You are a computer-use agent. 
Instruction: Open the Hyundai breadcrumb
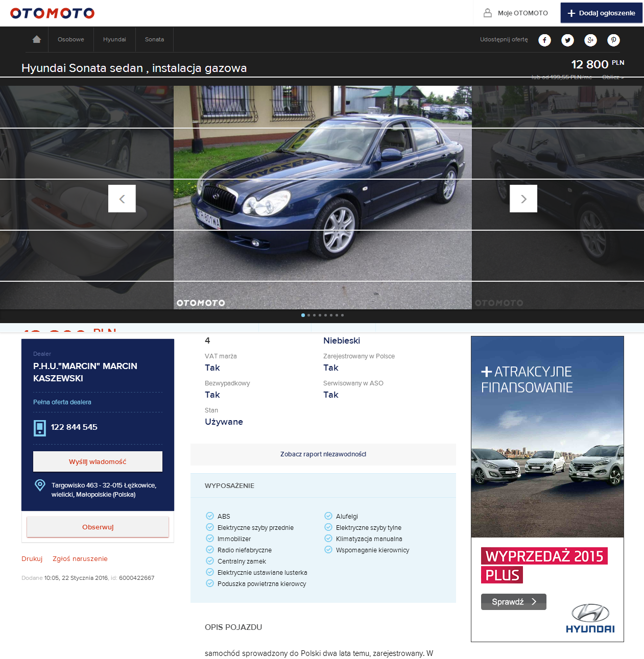coord(114,39)
